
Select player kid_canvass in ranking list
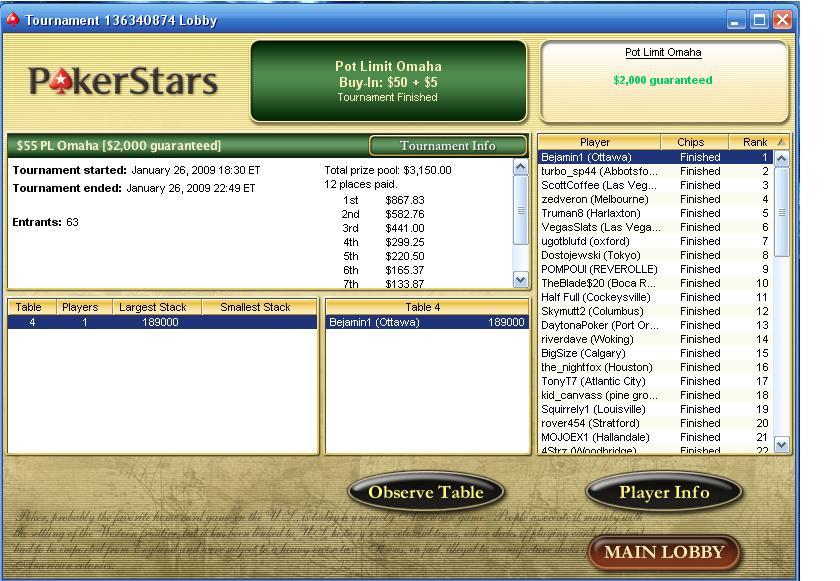point(656,395)
